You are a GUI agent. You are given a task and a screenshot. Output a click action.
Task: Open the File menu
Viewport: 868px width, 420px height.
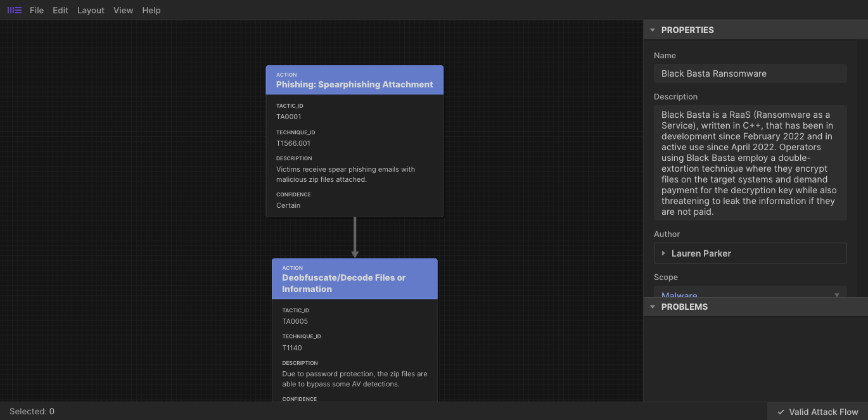point(36,10)
